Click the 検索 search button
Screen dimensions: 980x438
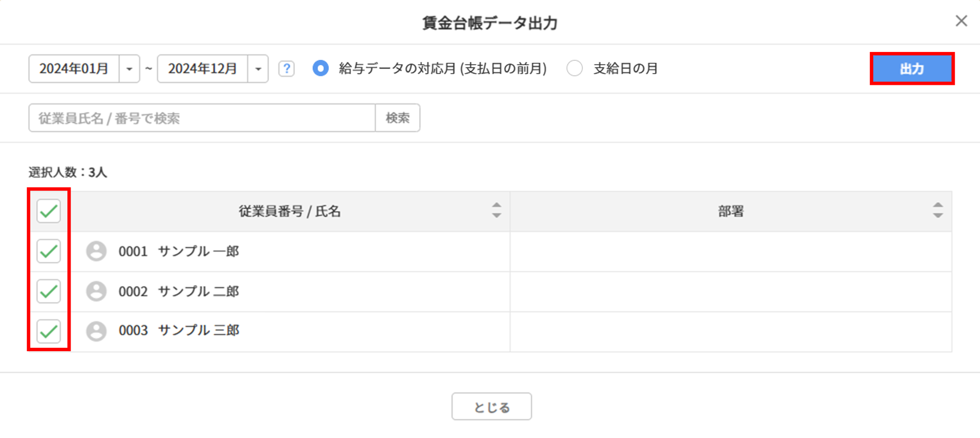(397, 118)
